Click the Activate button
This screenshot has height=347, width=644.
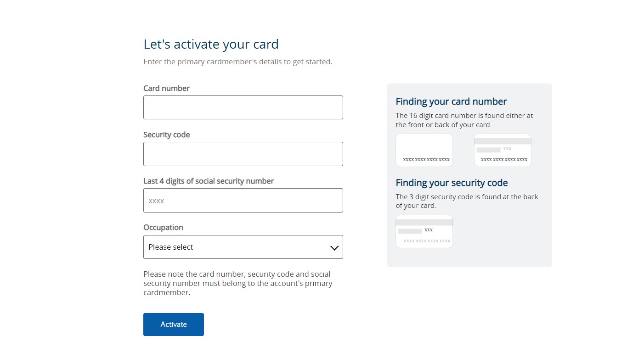[174, 324]
